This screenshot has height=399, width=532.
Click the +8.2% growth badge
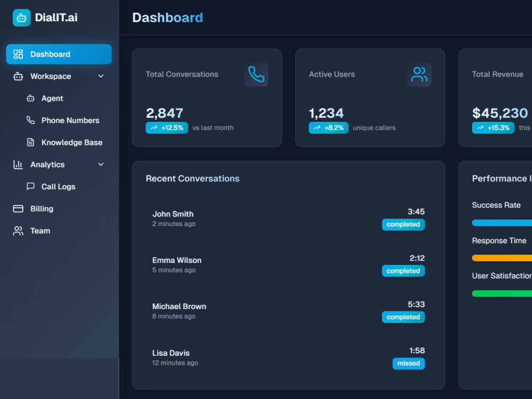328,128
